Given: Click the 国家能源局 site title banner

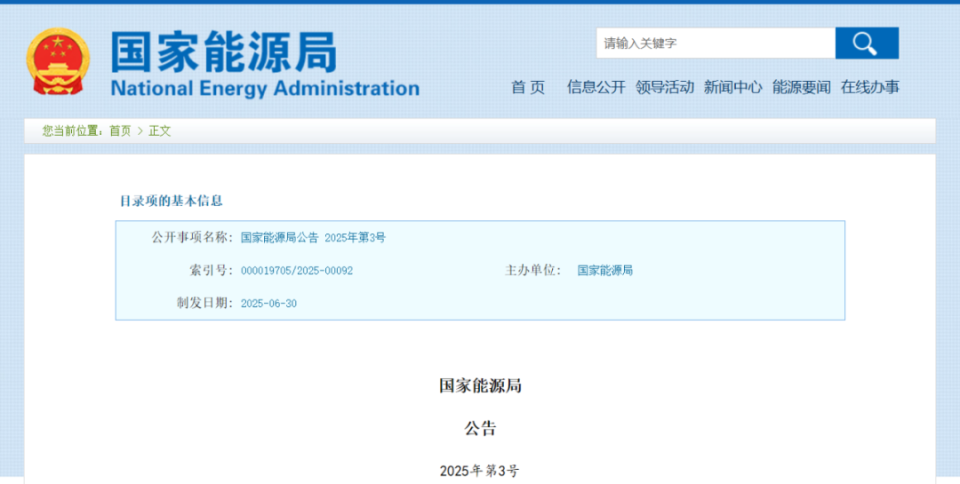Looking at the screenshot, I should 224,52.
